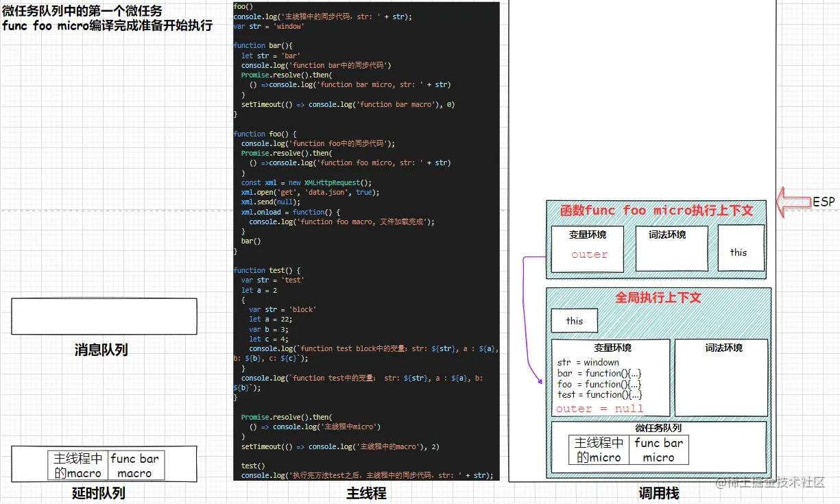Click 变量环境 box in func foo micro context
The height and width of the screenshot is (504, 840).
[588, 248]
